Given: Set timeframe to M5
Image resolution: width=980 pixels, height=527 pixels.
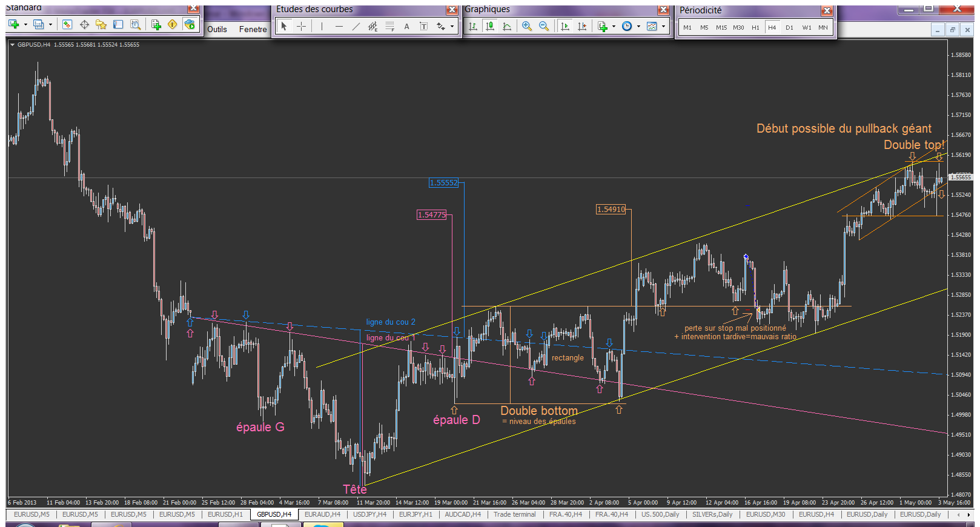Looking at the screenshot, I should tap(704, 27).
